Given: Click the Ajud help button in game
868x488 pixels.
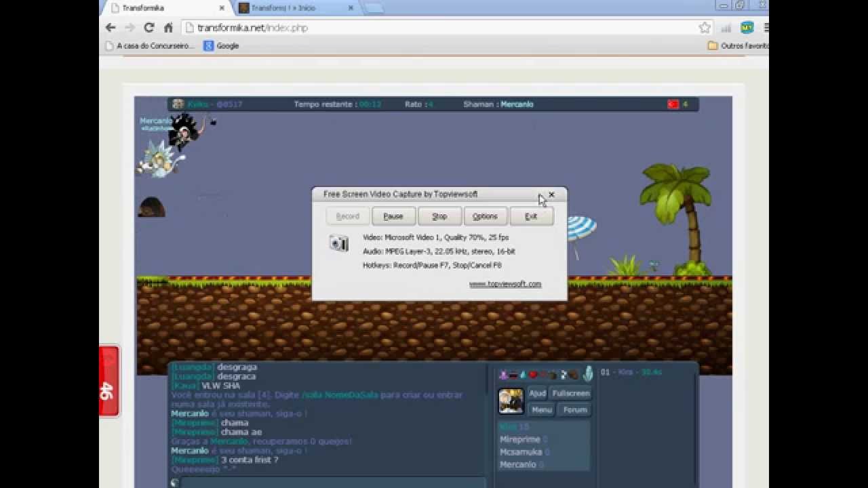Looking at the screenshot, I should 537,393.
